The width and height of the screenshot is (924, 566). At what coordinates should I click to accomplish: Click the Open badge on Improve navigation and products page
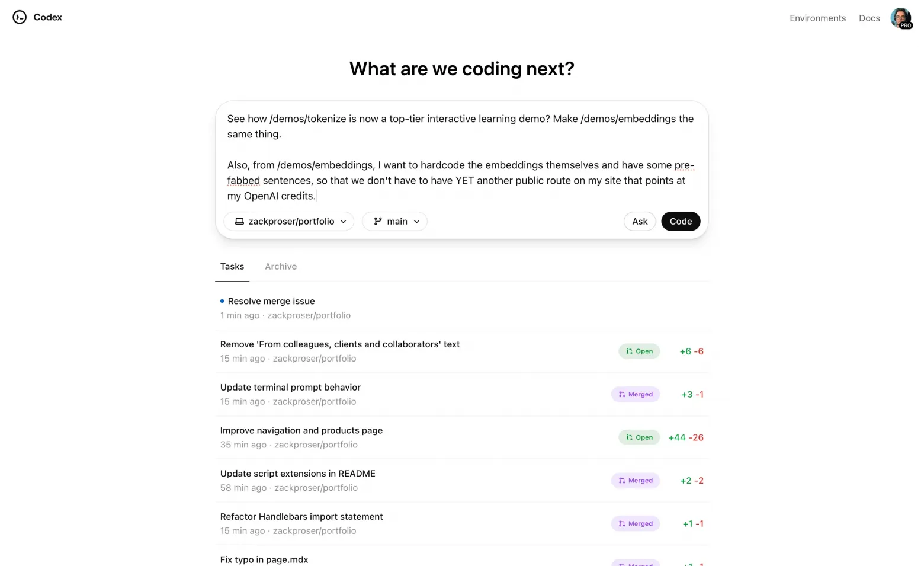click(x=639, y=437)
